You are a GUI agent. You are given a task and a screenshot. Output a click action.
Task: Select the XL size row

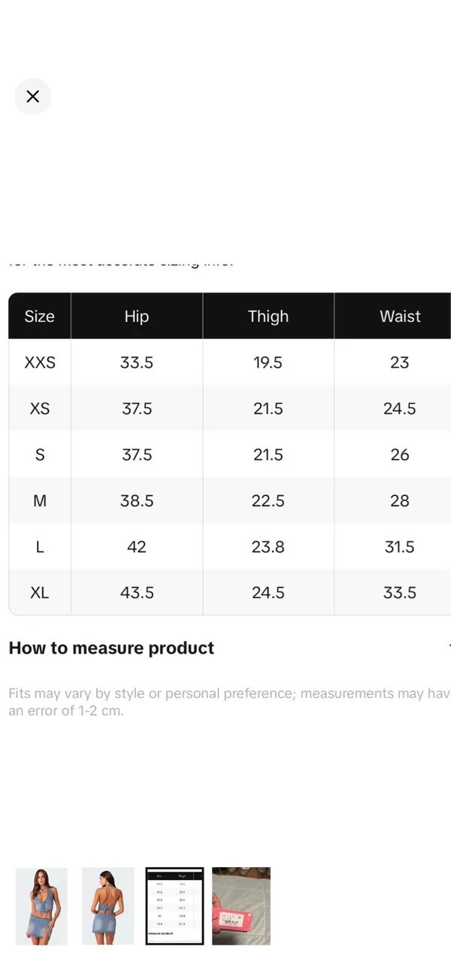pos(229,593)
